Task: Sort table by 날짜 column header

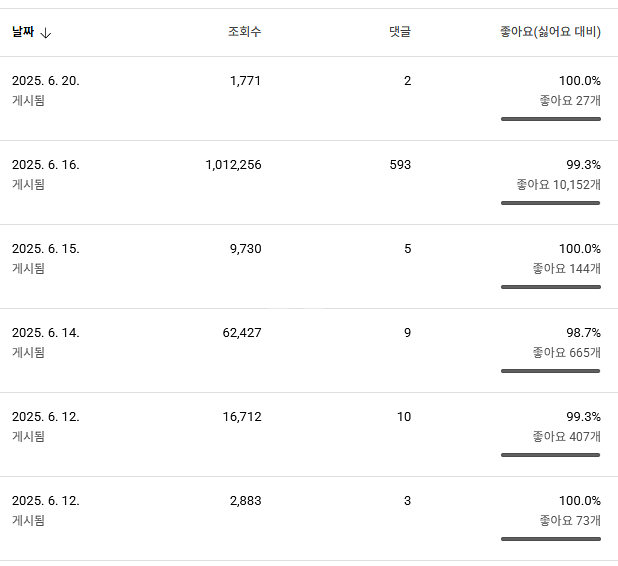Action: [x=23, y=32]
